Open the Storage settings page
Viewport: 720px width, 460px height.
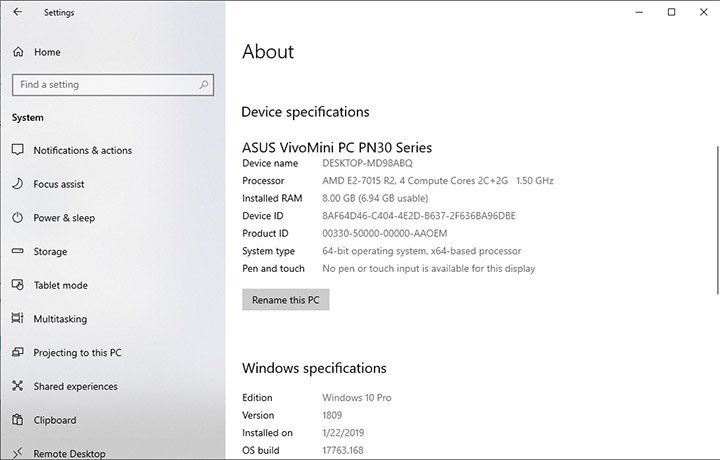[x=50, y=252]
